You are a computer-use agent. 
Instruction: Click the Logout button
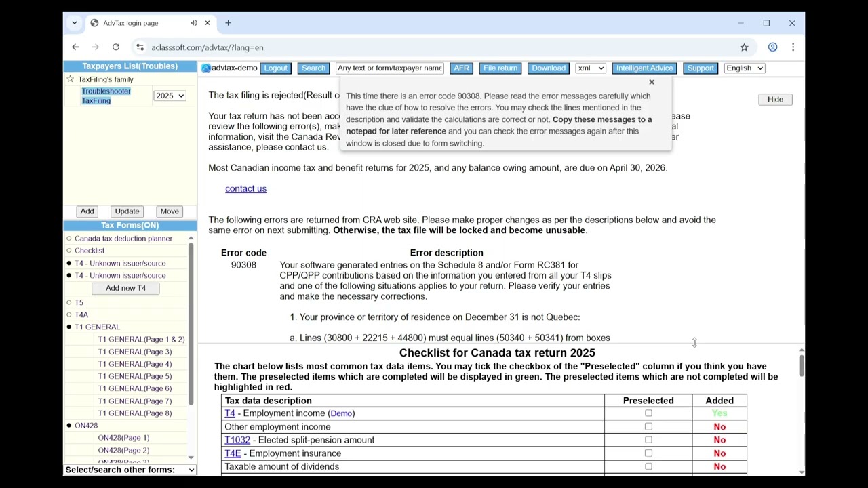pyautogui.click(x=275, y=68)
